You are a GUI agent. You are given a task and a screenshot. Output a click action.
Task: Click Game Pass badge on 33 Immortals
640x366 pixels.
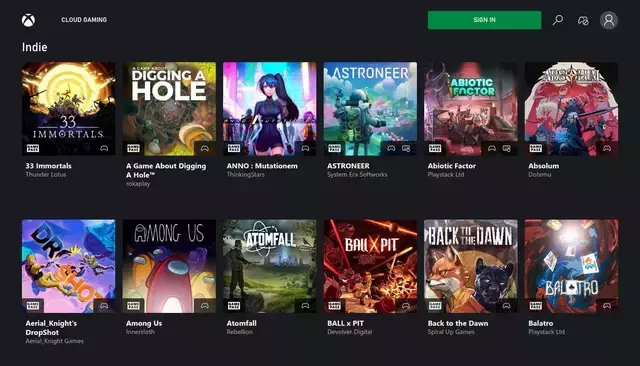pyautogui.click(x=33, y=148)
